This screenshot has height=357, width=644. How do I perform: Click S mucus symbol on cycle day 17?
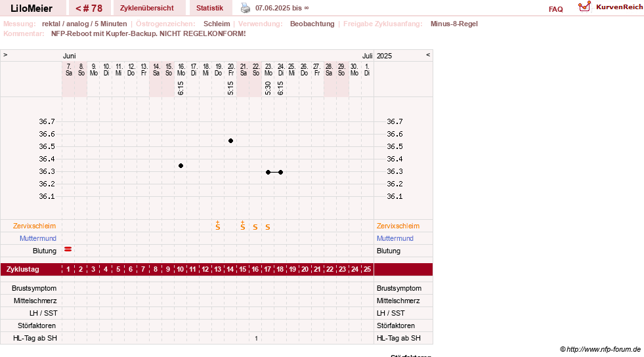268,227
